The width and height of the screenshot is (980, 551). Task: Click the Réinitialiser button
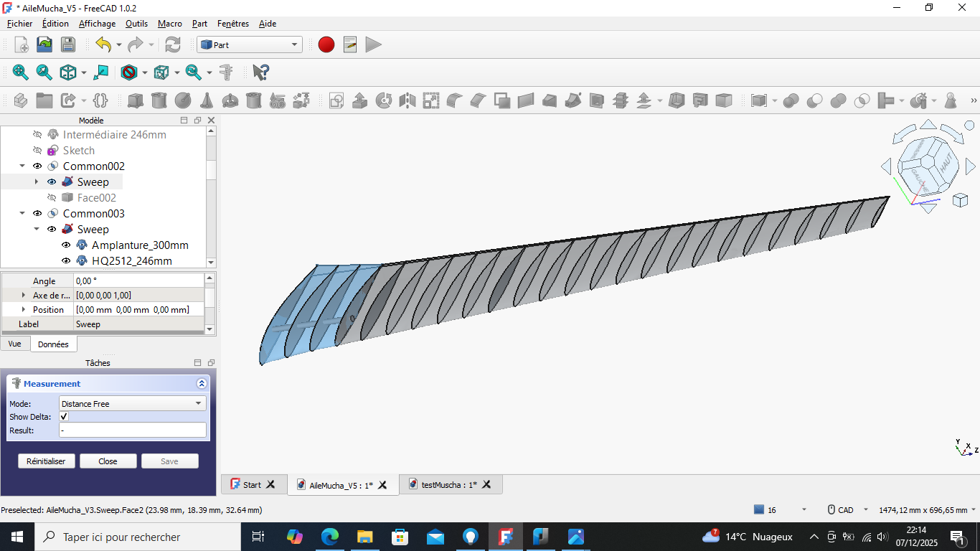tap(46, 461)
